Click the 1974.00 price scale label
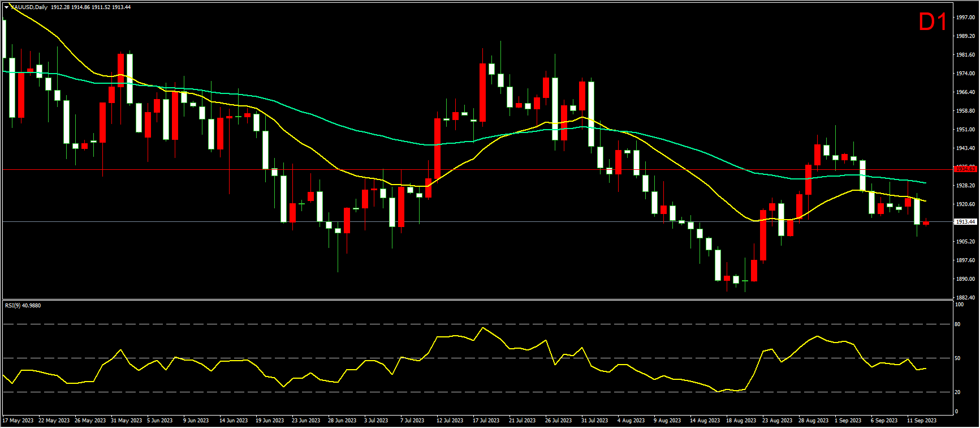Viewport: 980px width, 428px height. (x=965, y=74)
